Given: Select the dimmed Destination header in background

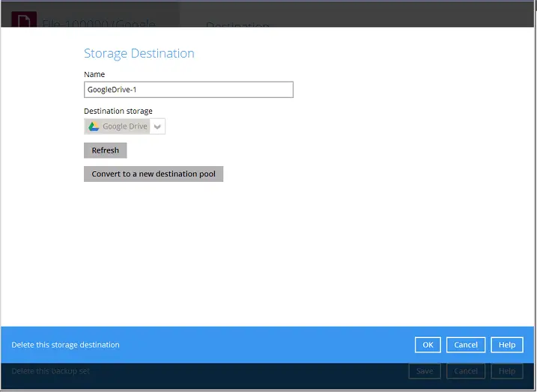Looking at the screenshot, I should [x=237, y=25].
